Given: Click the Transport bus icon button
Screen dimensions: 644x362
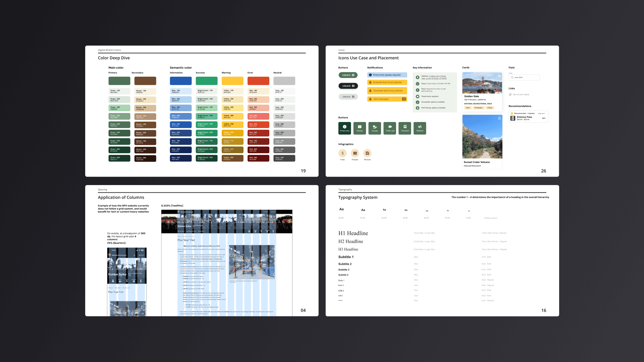Looking at the screenshot, I should (405, 128).
